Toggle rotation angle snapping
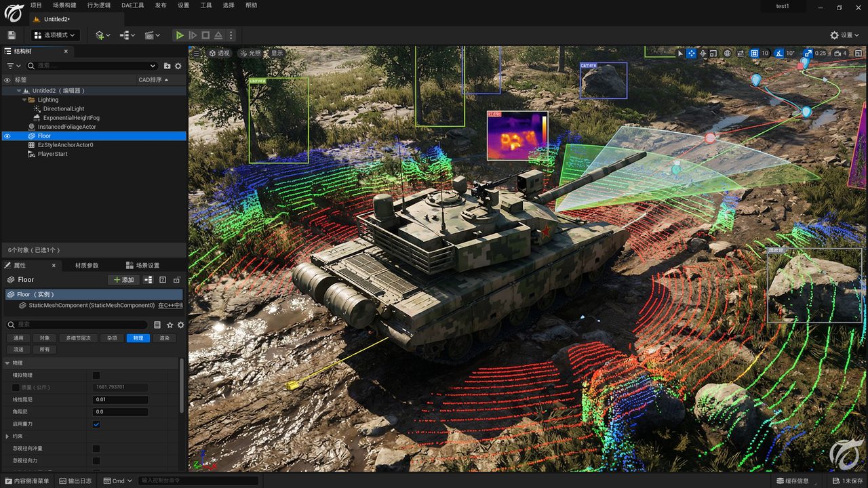 (780, 53)
